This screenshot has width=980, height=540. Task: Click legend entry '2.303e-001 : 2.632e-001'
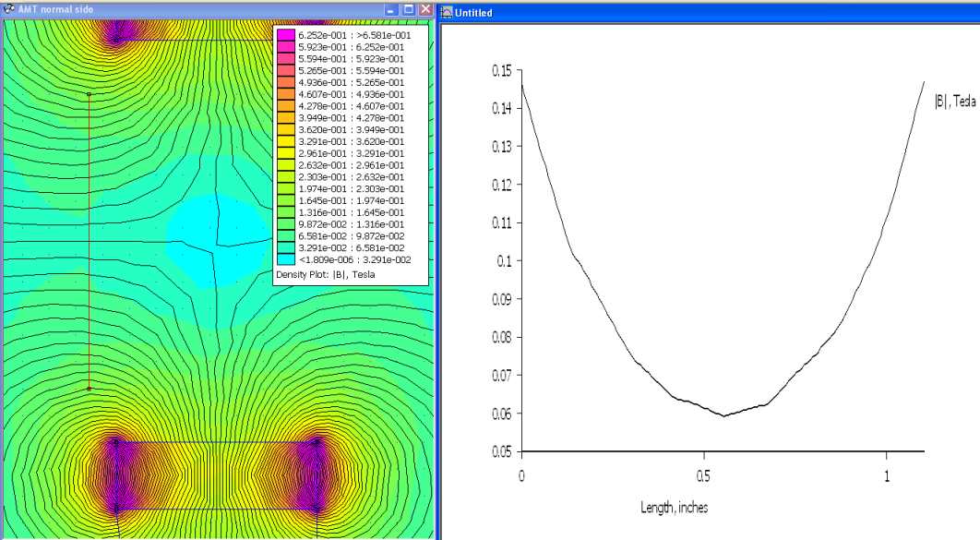[352, 177]
